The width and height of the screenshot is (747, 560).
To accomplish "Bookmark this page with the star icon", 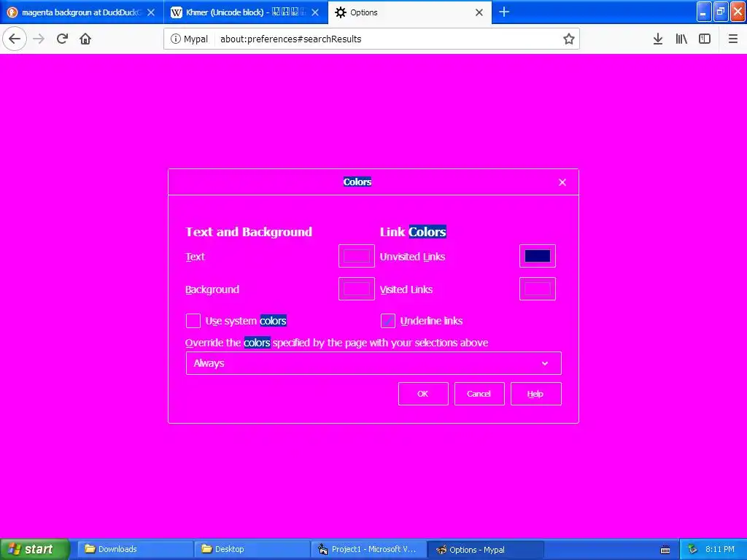I will 569,39.
